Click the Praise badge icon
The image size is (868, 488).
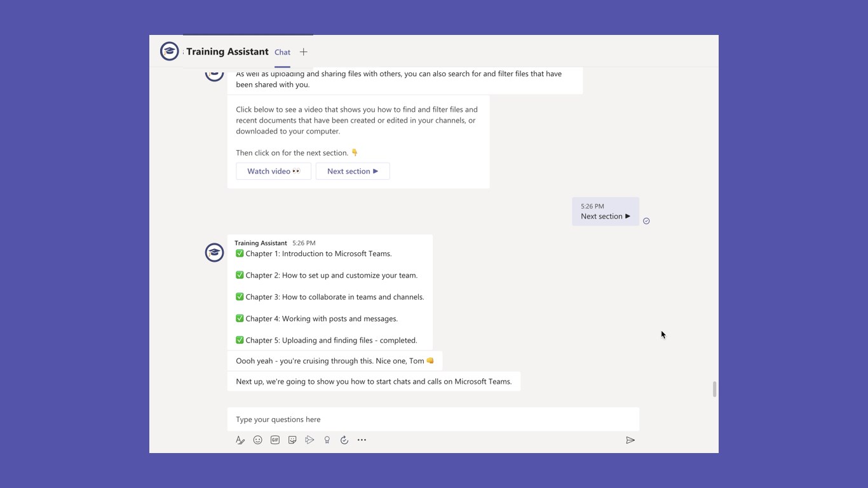pos(327,440)
